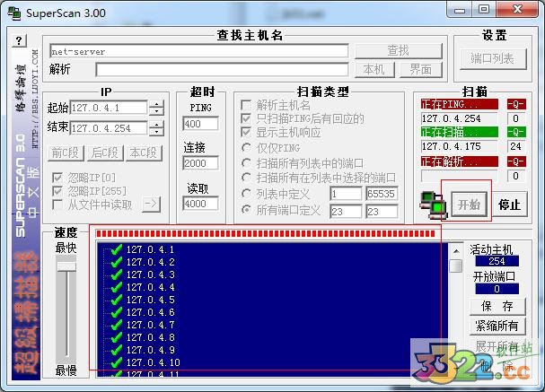Decrease the start IP with spinner down arrow
The image size is (545, 392).
[157, 111]
